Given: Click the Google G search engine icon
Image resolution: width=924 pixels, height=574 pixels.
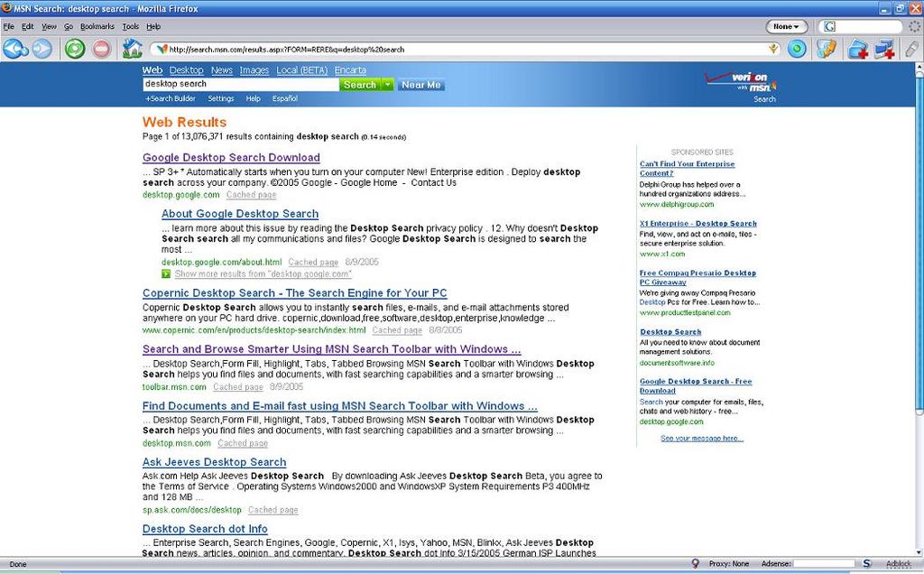Looking at the screenshot, I should pyautogui.click(x=830, y=26).
